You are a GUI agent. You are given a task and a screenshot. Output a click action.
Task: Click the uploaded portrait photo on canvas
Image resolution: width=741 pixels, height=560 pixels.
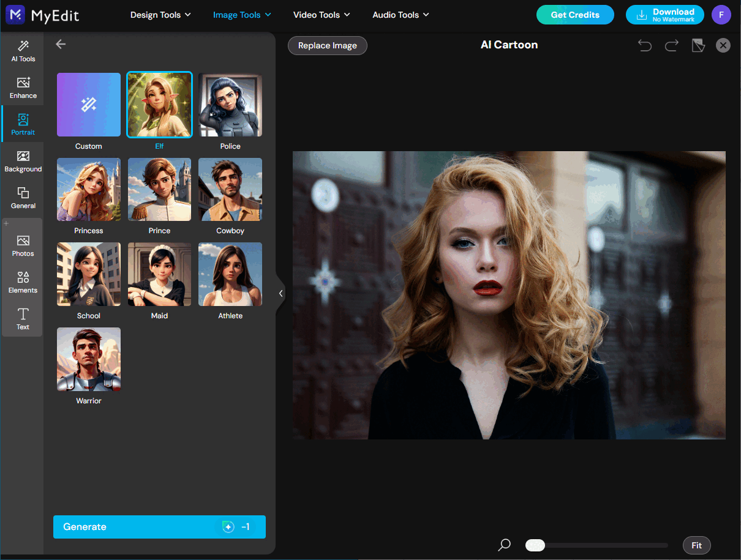(x=509, y=295)
